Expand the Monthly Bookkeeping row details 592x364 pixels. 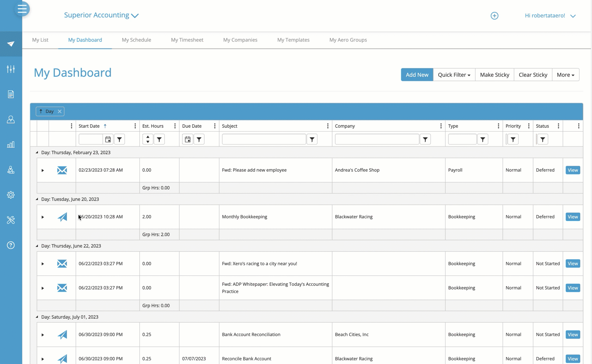(43, 217)
